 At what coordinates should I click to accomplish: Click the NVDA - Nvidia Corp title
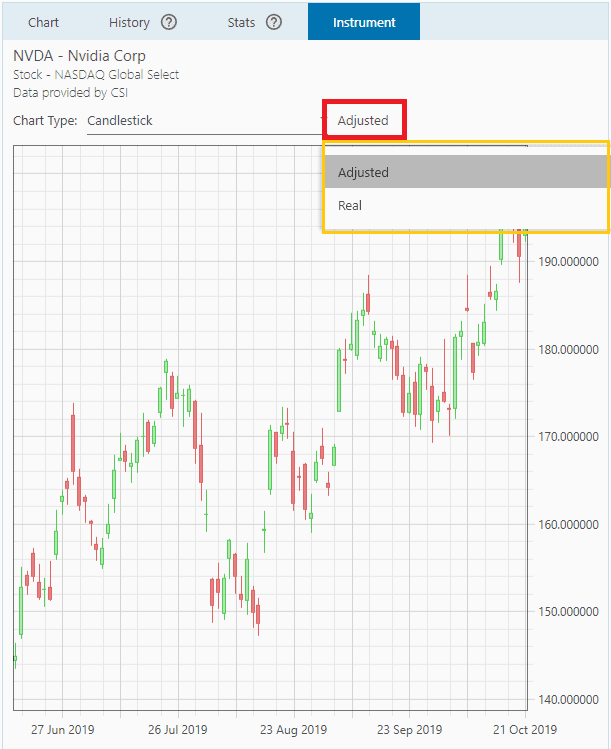click(x=79, y=56)
